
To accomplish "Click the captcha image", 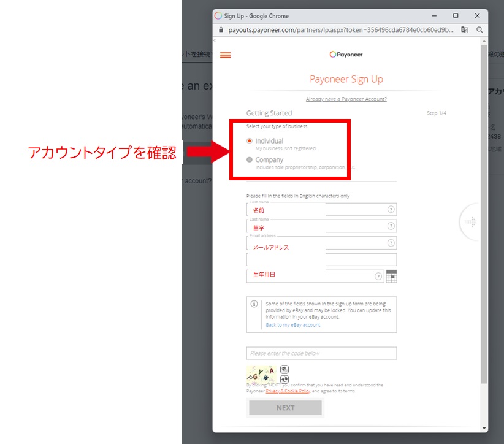I will coord(261,374).
